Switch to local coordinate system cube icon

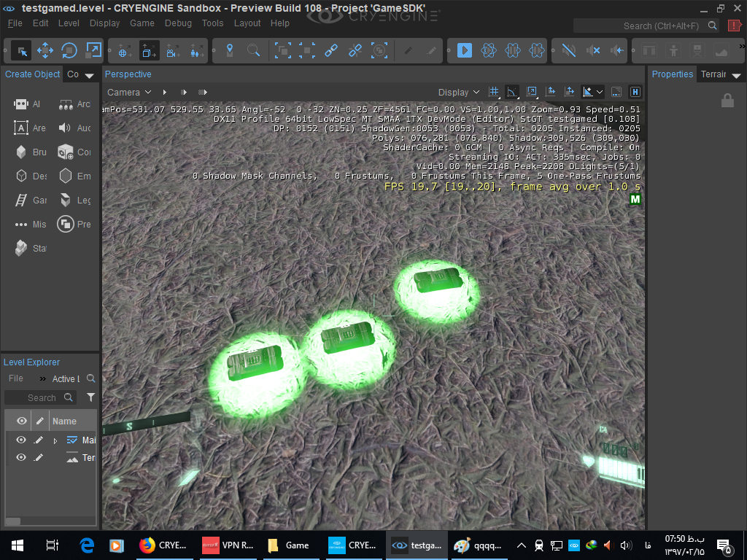click(149, 50)
